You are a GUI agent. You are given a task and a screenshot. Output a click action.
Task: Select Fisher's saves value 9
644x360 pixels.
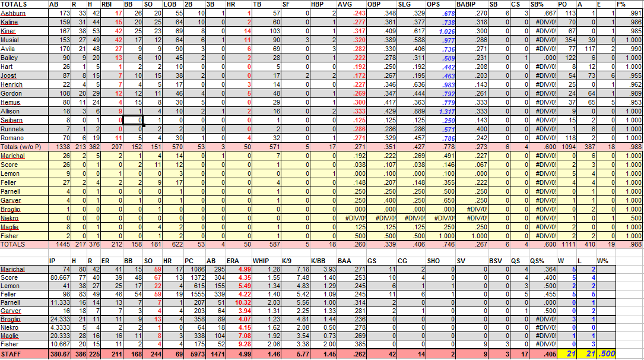point(472,345)
